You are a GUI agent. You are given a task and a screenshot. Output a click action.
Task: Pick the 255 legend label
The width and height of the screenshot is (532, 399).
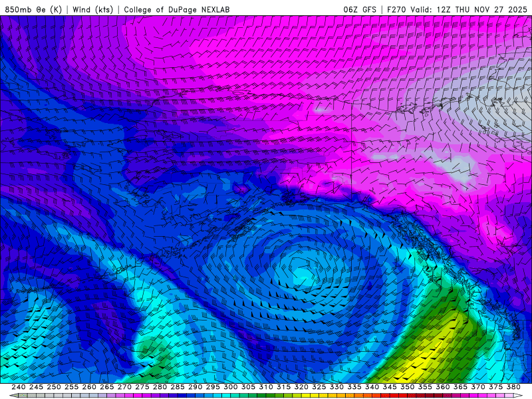pos(71,387)
